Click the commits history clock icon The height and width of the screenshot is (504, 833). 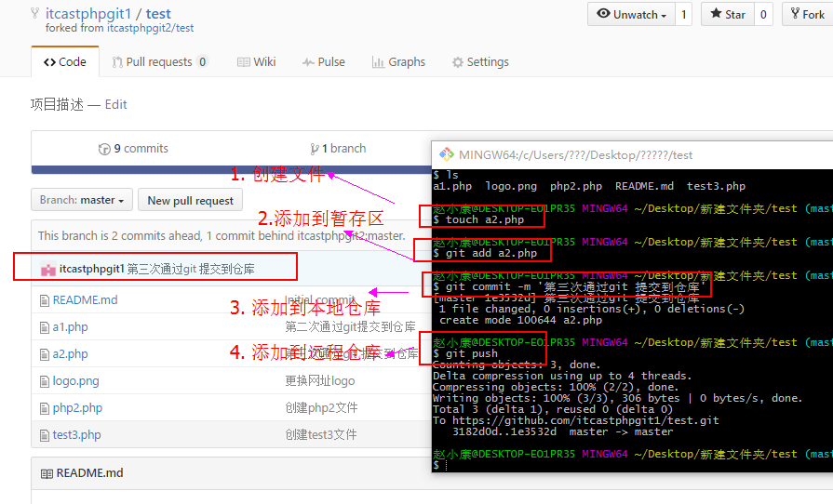pyautogui.click(x=104, y=149)
